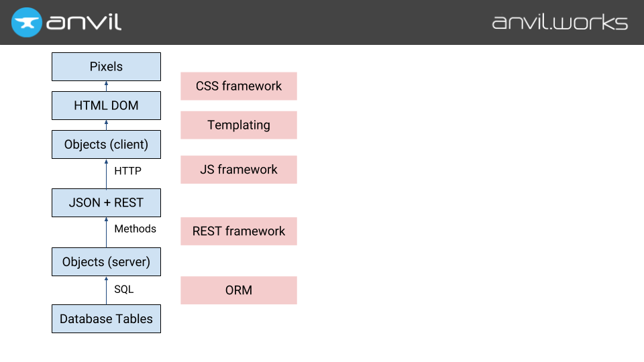Click the Anvil logo icon
Image resolution: width=644 pixels, height=362 pixels.
point(27,22)
